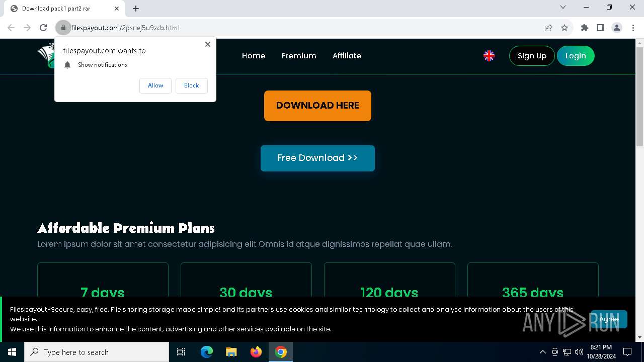Viewport: 644px width, 362px height.
Task: Click the Filespayout logo
Action: click(46, 55)
